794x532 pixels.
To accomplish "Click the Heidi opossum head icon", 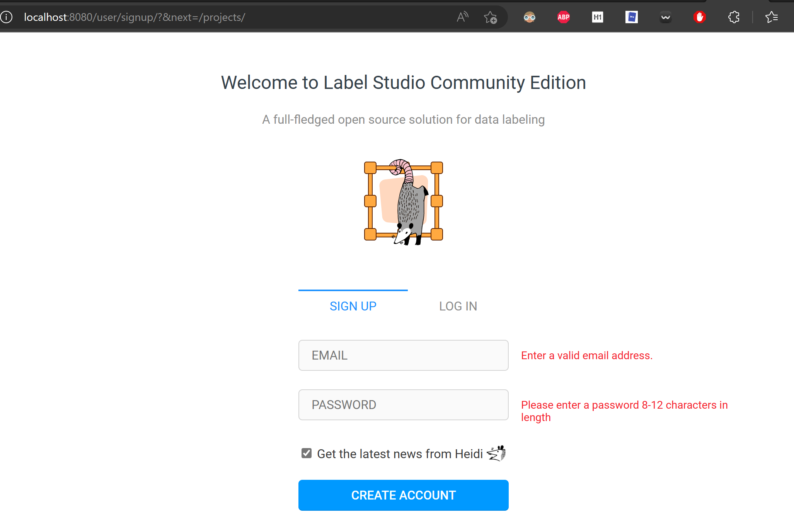I will tap(497, 453).
